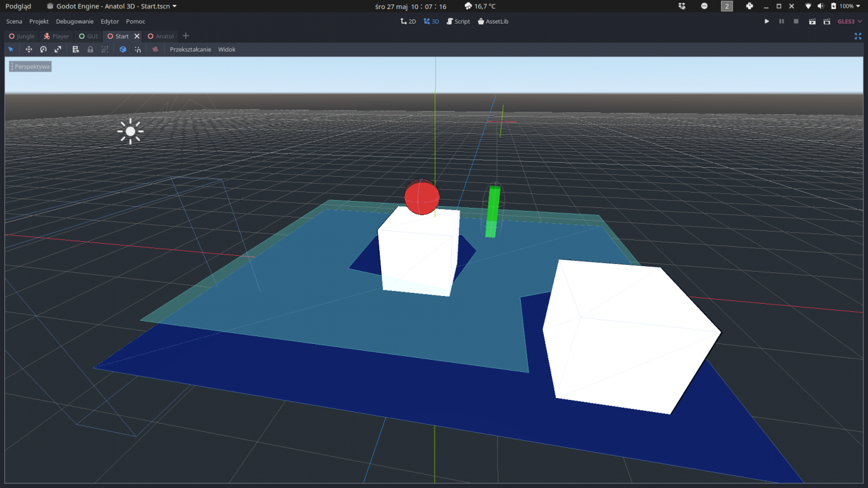Viewport: 868px width, 488px height.
Task: Toggle snap mode
Action: coord(138,49)
